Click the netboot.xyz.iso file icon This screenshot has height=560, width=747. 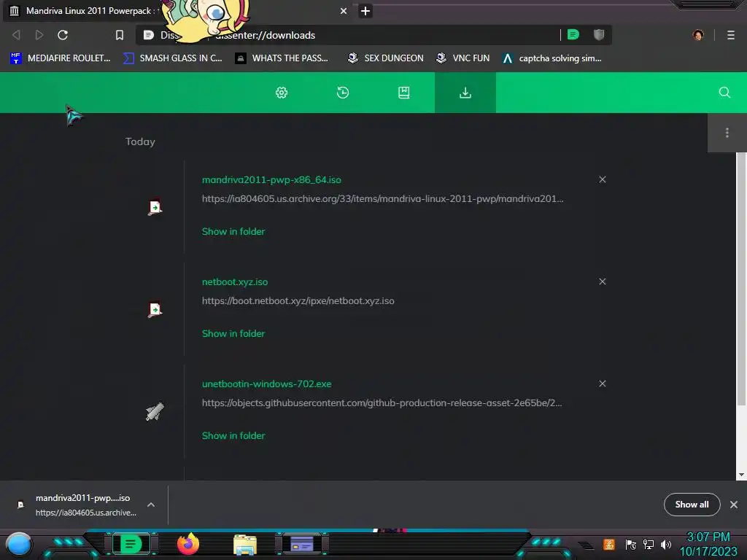(155, 309)
